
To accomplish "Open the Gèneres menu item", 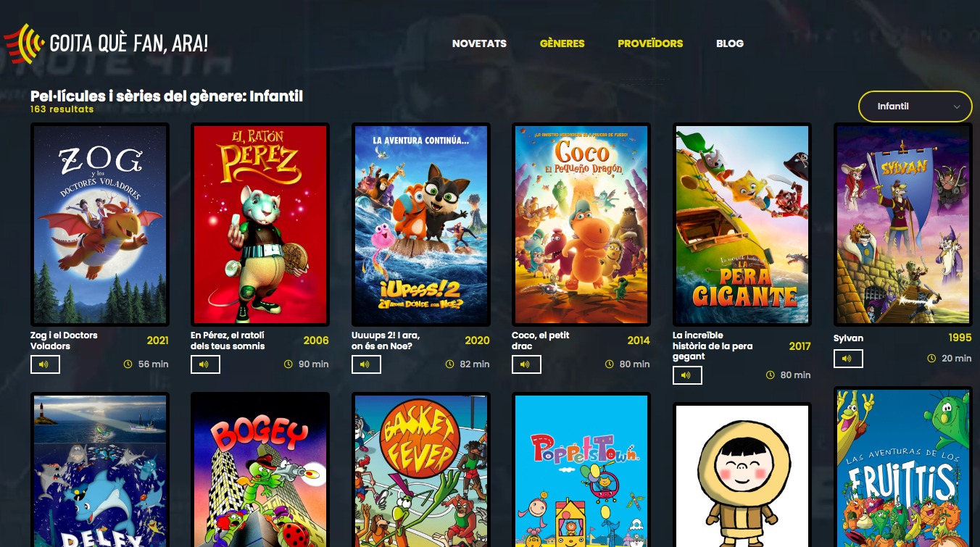I will [x=562, y=43].
